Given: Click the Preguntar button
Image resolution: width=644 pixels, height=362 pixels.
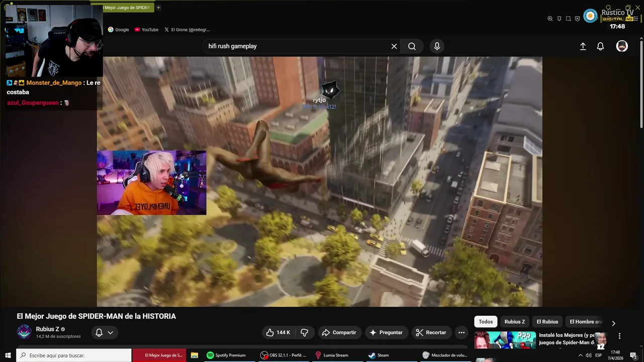Looking at the screenshot, I should (x=386, y=332).
